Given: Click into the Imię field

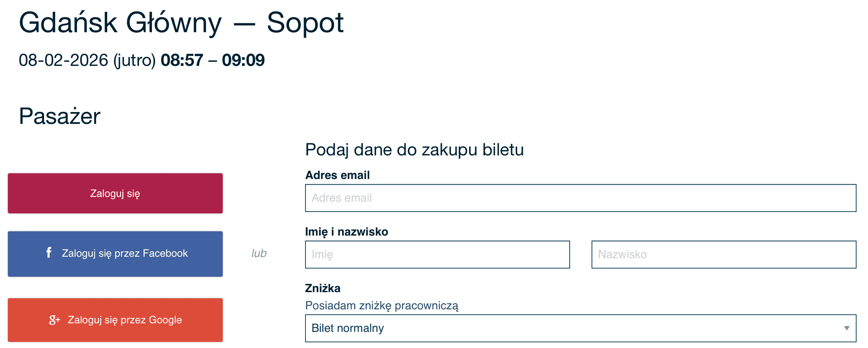Looking at the screenshot, I should point(437,255).
